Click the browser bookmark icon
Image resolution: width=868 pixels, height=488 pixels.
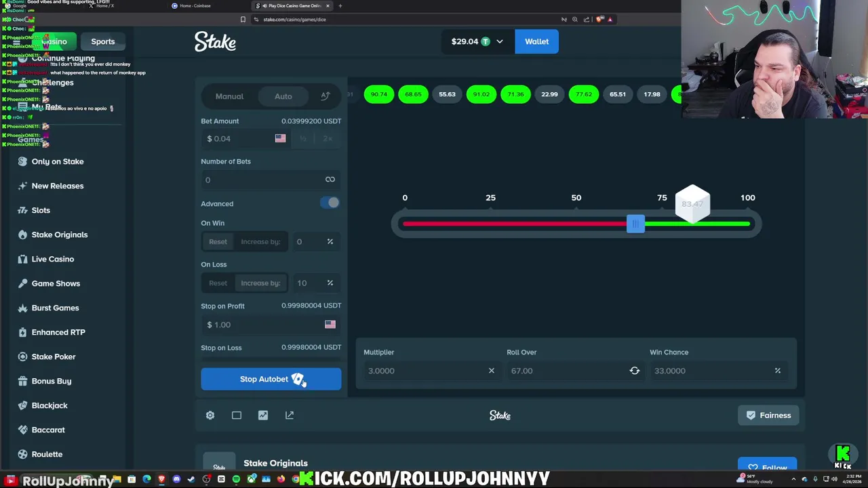(x=243, y=19)
